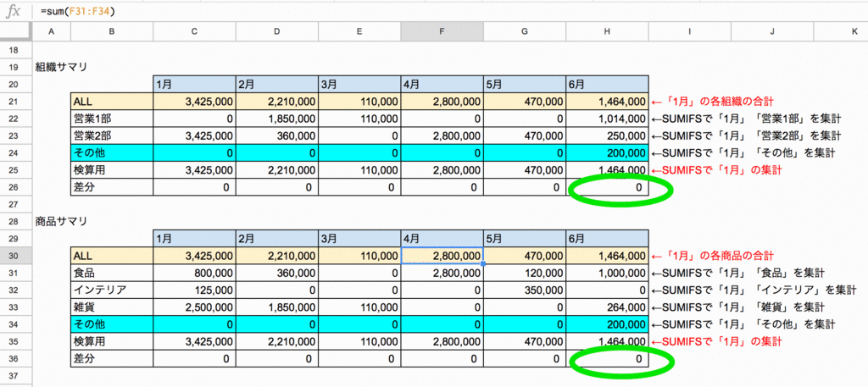
Task: Select 雑貨 1月 value 2,500,000
Action: pos(194,307)
